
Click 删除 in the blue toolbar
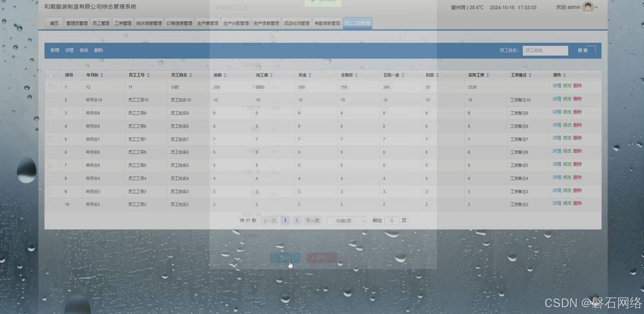99,50
